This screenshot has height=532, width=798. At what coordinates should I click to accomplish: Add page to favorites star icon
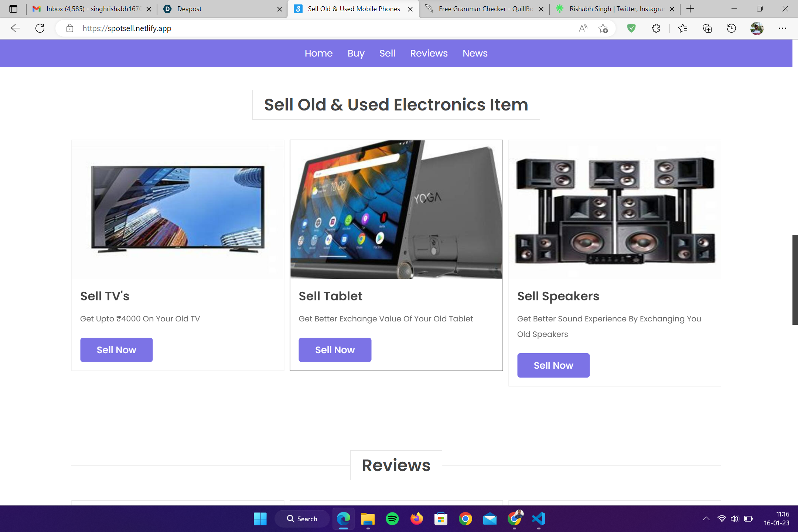(603, 28)
